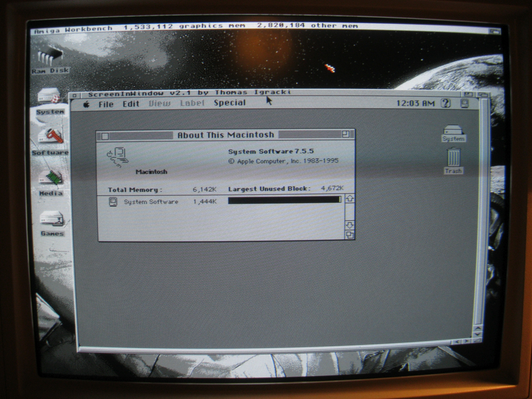Open the Apple menu
This screenshot has width=532, height=399.
(86, 105)
